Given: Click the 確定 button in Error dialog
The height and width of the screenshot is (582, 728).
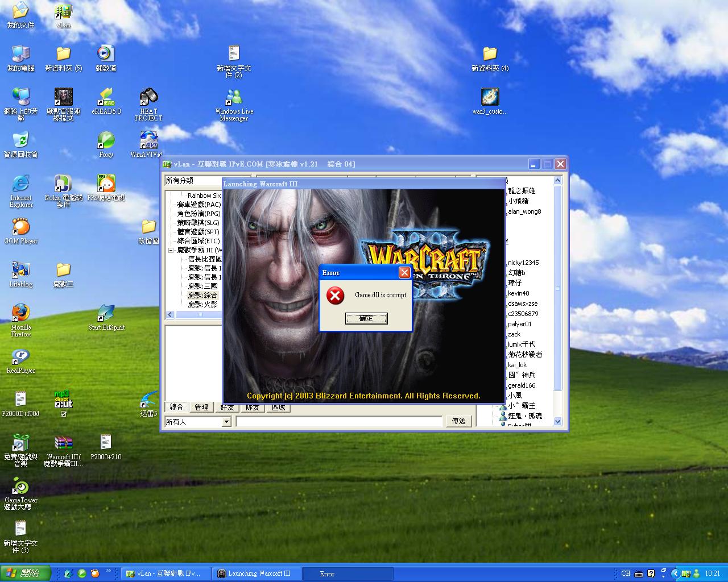Looking at the screenshot, I should (366, 318).
